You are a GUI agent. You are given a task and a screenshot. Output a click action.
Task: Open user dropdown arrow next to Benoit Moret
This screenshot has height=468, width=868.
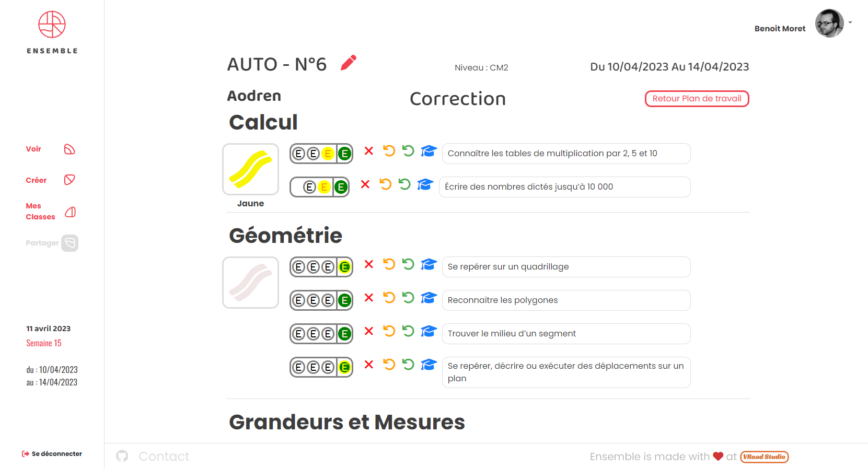click(850, 22)
